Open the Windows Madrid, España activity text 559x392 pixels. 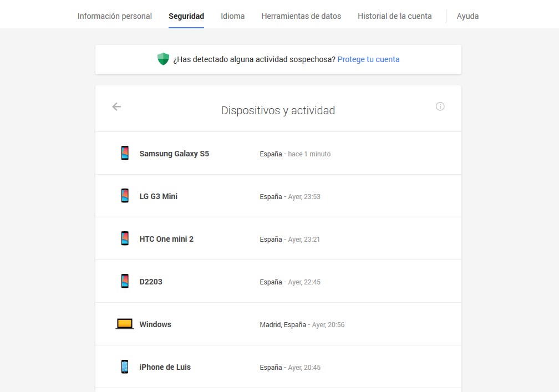pos(302,325)
